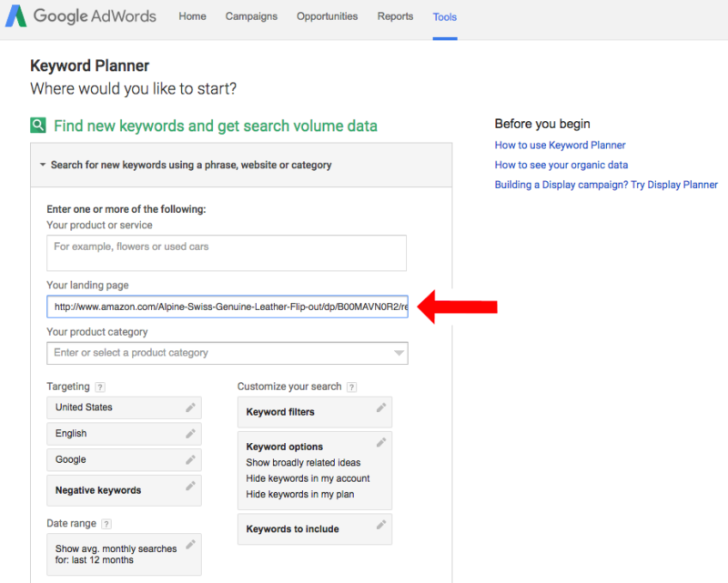Open the Campaigns tab
Screen dimensions: 728x583
pos(251,16)
